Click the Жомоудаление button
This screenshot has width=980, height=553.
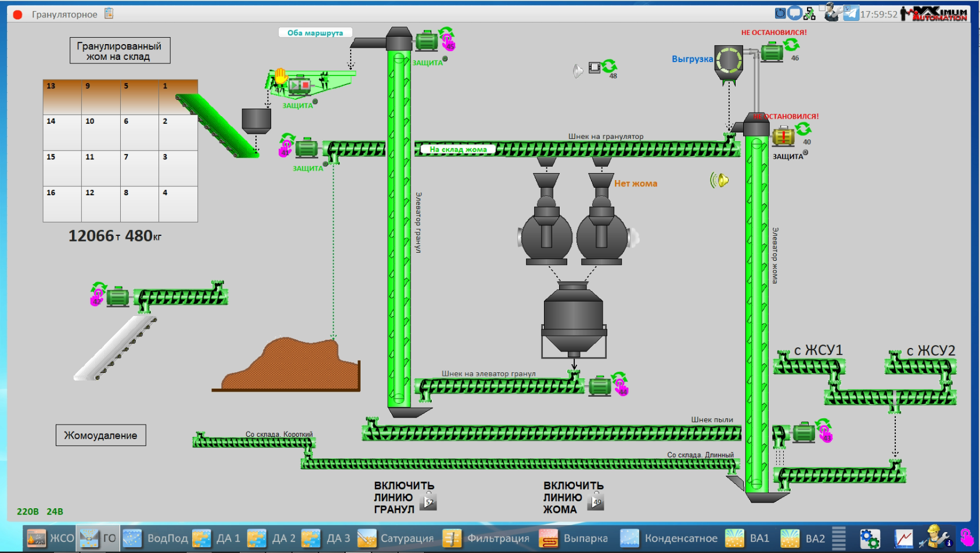coord(100,435)
